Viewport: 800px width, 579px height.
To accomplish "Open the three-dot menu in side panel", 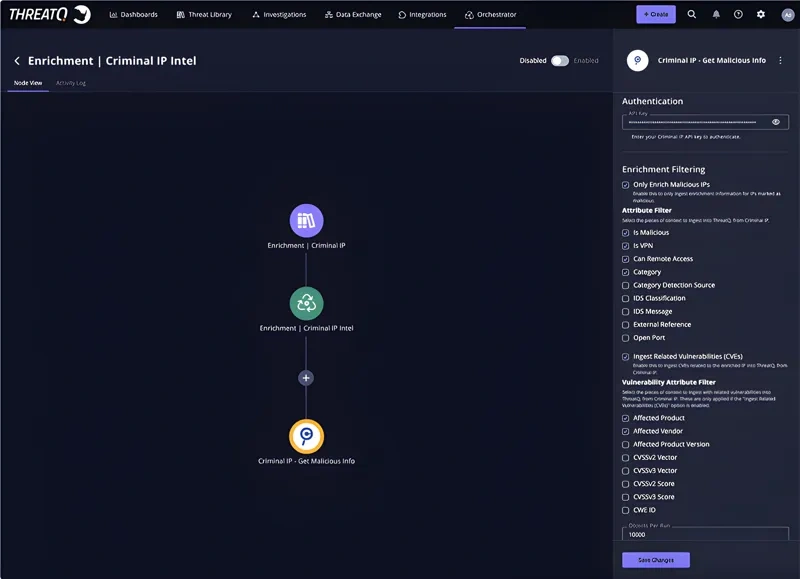I will (780, 60).
